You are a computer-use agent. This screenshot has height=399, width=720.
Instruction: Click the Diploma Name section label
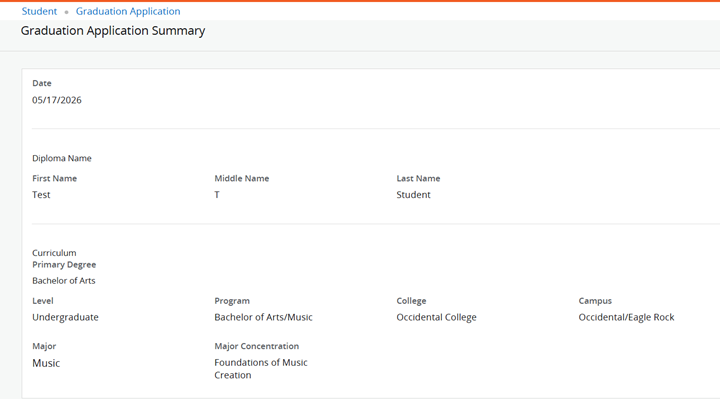pyautogui.click(x=62, y=158)
